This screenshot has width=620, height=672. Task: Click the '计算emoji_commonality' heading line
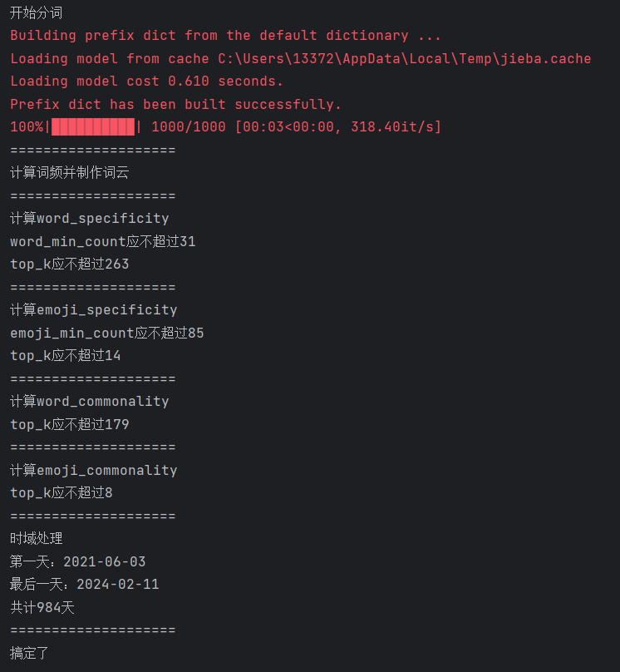pos(93,470)
